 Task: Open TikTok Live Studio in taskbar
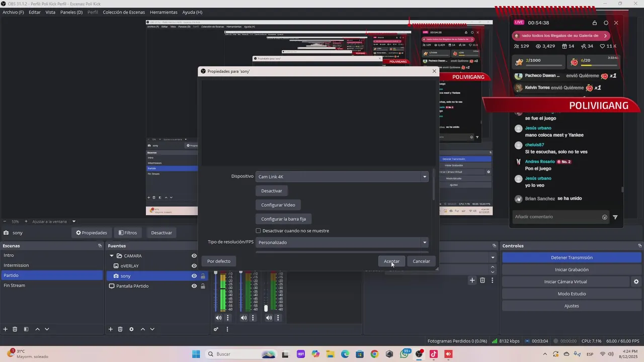click(434, 354)
